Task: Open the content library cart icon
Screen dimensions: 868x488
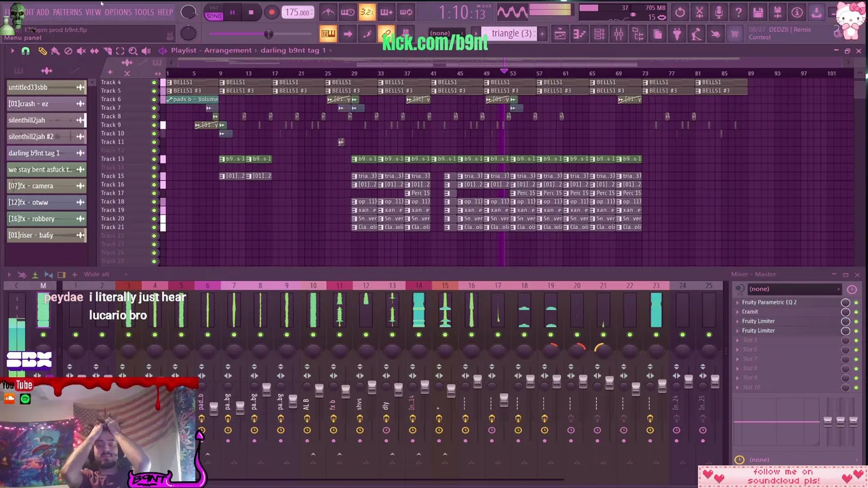Action: point(734,34)
